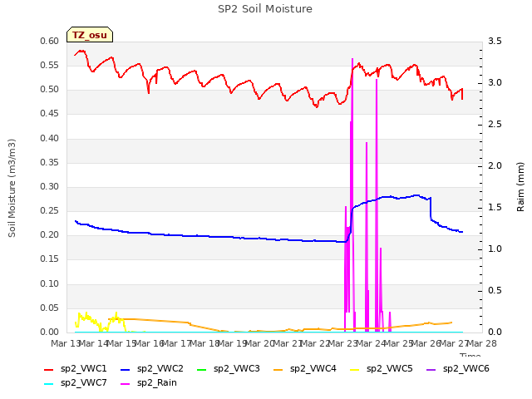Screen dimensions: 532x399
Task: Click the Soil Moisture (m3/m3) axis label
Action: coord(12,188)
